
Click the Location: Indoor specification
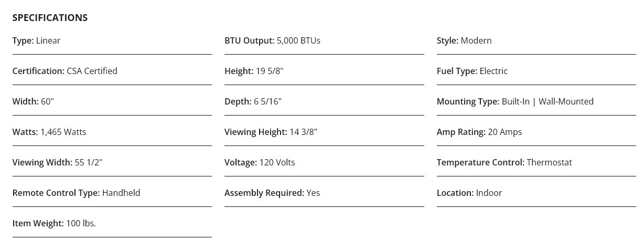point(469,193)
